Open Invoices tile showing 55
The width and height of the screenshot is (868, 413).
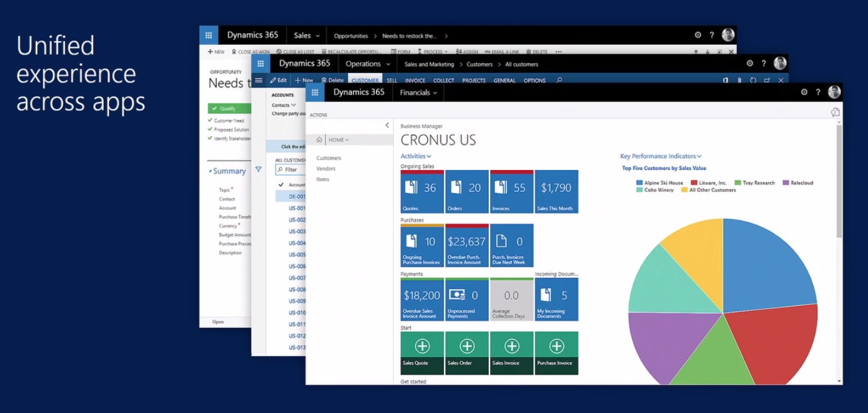pos(511,191)
